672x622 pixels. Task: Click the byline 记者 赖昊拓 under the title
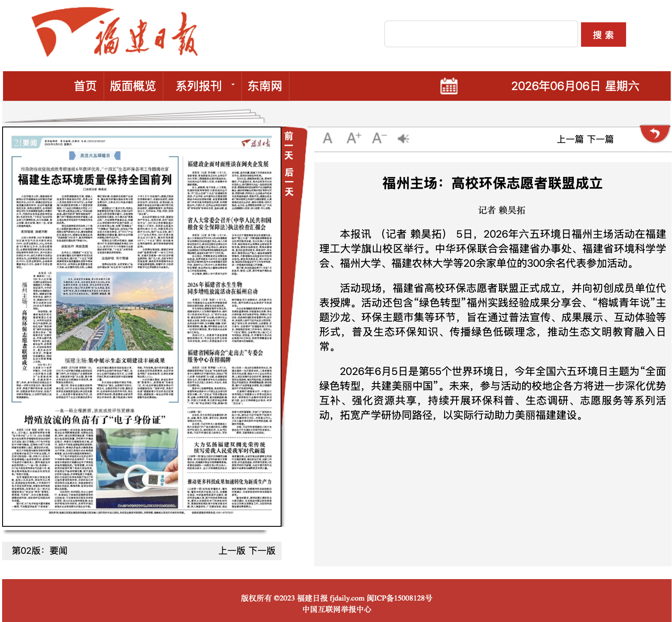point(502,210)
